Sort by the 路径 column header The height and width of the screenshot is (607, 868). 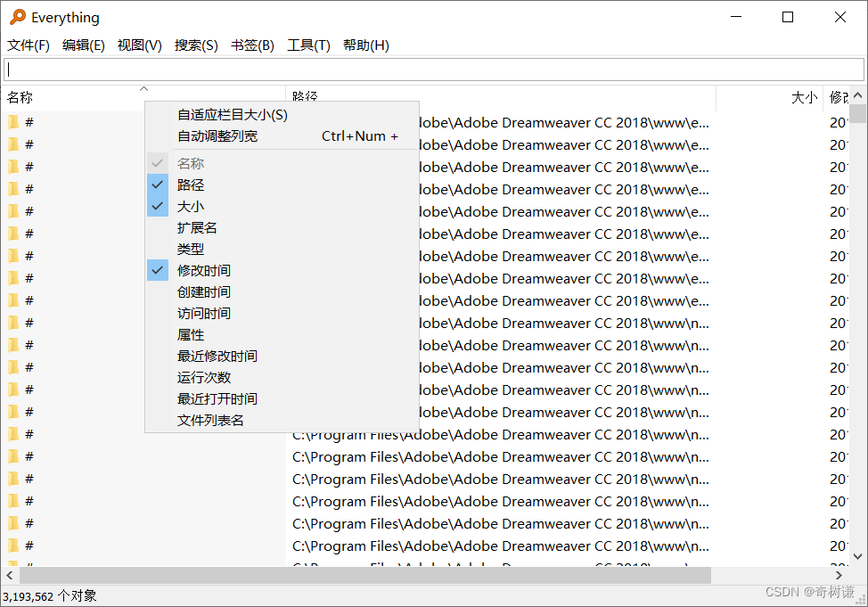point(501,94)
